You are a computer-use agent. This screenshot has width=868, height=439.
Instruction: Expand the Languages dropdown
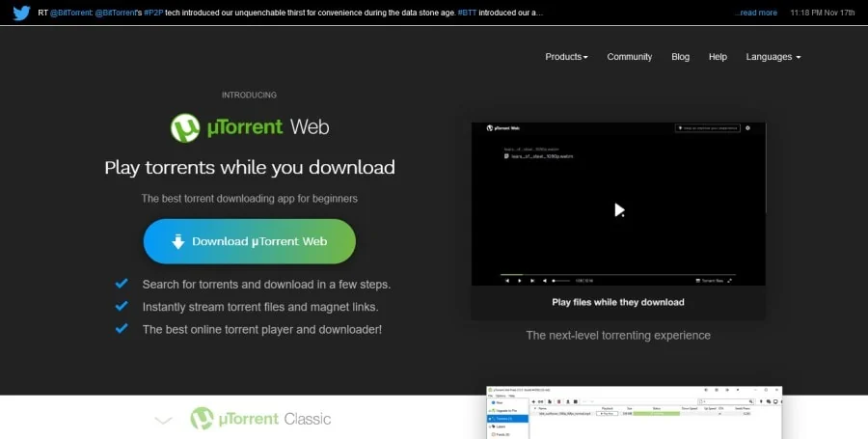coord(773,57)
